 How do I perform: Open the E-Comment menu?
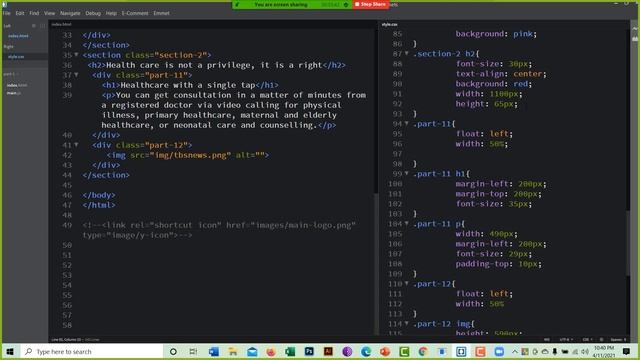click(135, 13)
